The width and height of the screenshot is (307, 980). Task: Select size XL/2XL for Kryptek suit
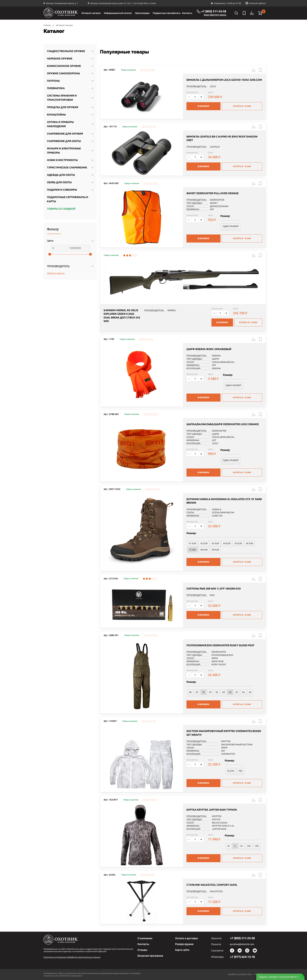[231, 771]
